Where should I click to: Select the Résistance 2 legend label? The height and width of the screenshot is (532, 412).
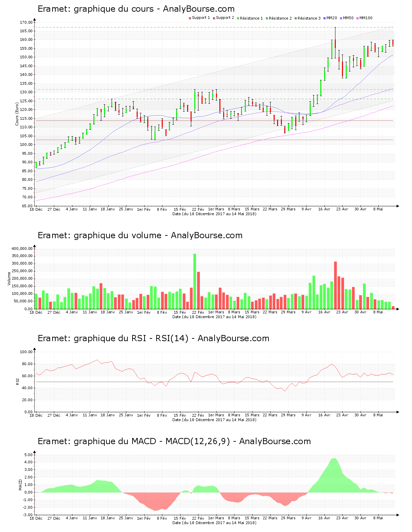[280, 18]
